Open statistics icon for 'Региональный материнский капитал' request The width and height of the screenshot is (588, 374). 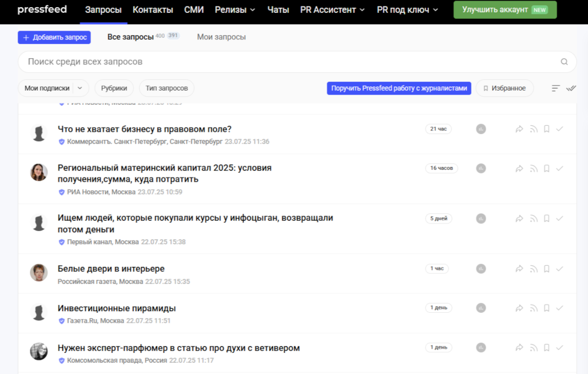(481, 168)
